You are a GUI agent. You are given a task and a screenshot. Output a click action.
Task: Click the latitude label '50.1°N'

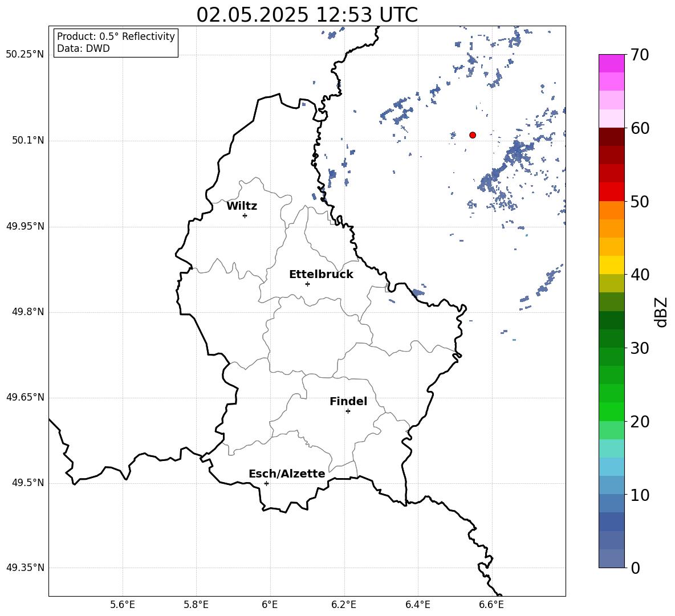pyautogui.click(x=28, y=141)
